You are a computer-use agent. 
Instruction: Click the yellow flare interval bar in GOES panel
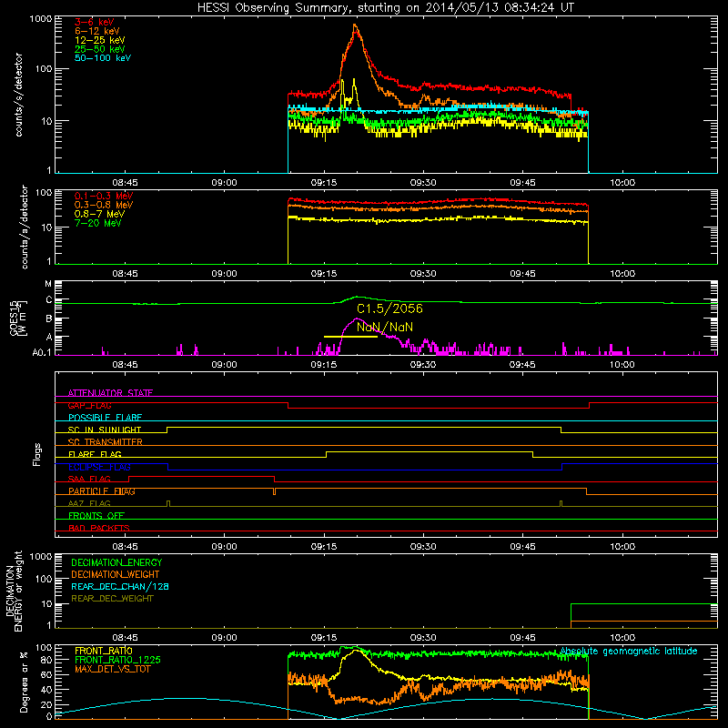[x=350, y=336]
